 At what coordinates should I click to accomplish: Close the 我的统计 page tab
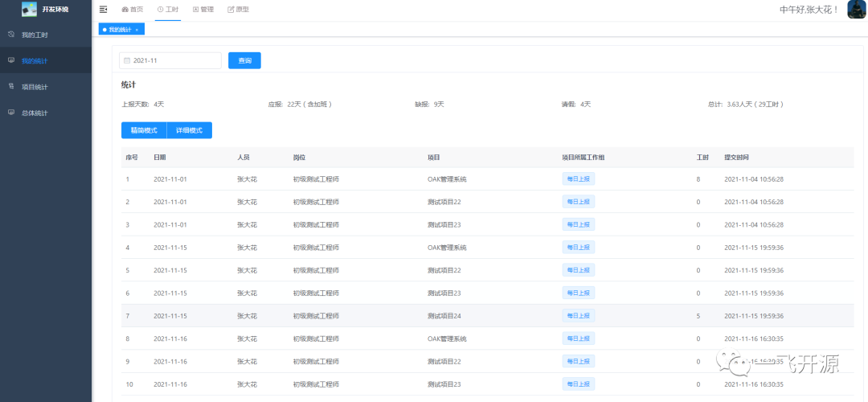(x=137, y=30)
